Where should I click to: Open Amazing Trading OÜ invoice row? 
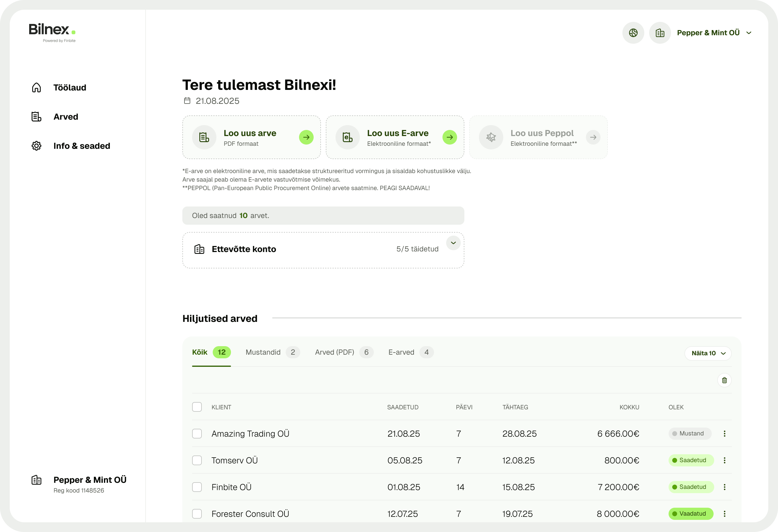pos(462,434)
